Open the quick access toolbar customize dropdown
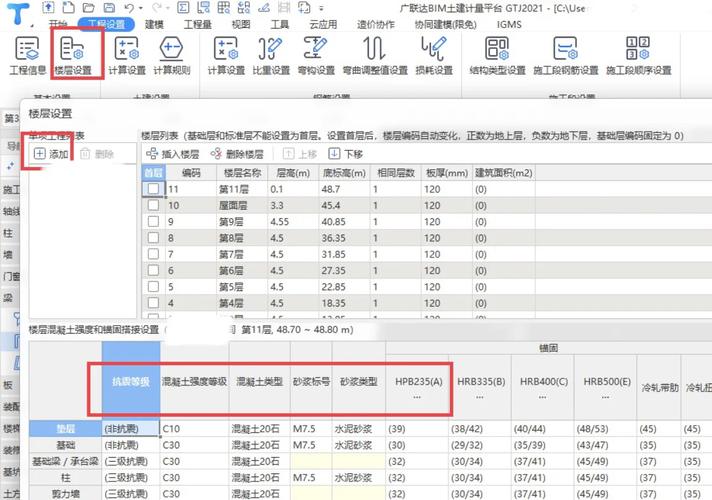 [321, 8]
